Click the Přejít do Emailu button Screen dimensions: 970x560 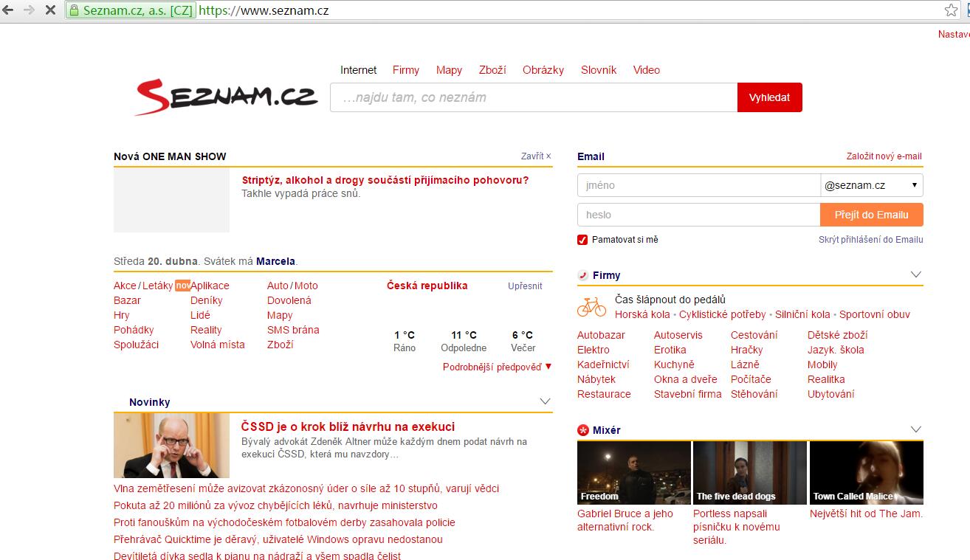pyautogui.click(x=871, y=215)
